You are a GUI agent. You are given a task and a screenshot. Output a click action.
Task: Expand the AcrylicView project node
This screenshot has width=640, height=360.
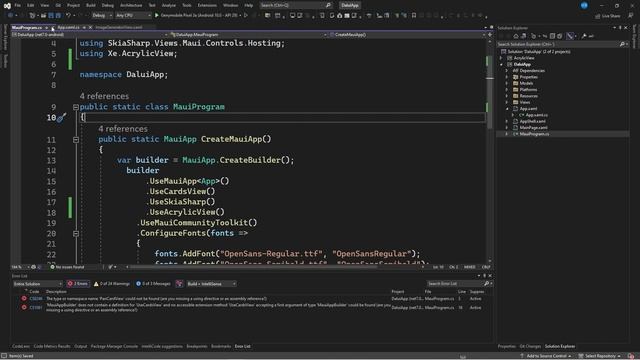tap(502, 58)
